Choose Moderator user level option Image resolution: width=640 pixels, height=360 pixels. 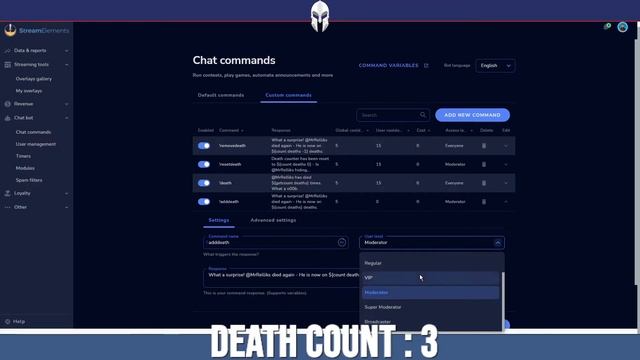(431, 293)
